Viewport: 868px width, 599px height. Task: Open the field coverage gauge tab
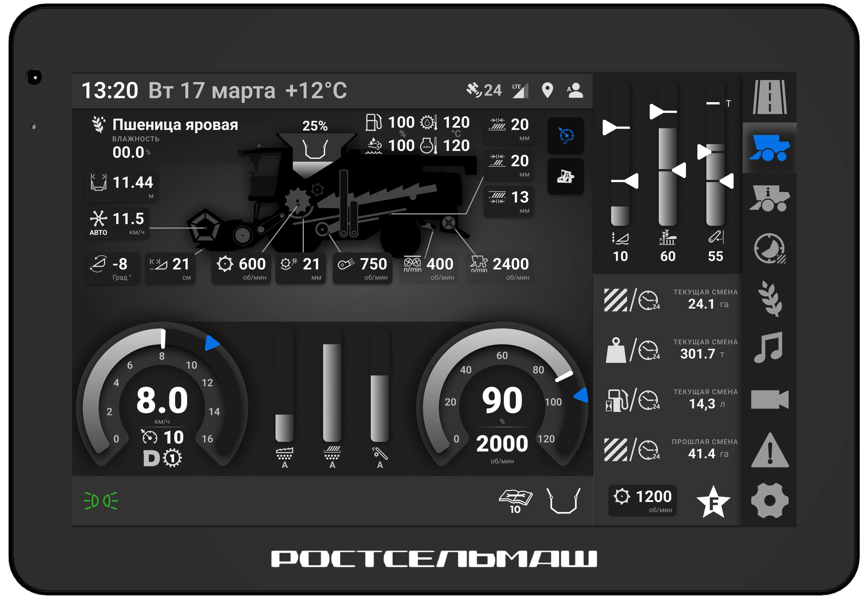[x=769, y=248]
